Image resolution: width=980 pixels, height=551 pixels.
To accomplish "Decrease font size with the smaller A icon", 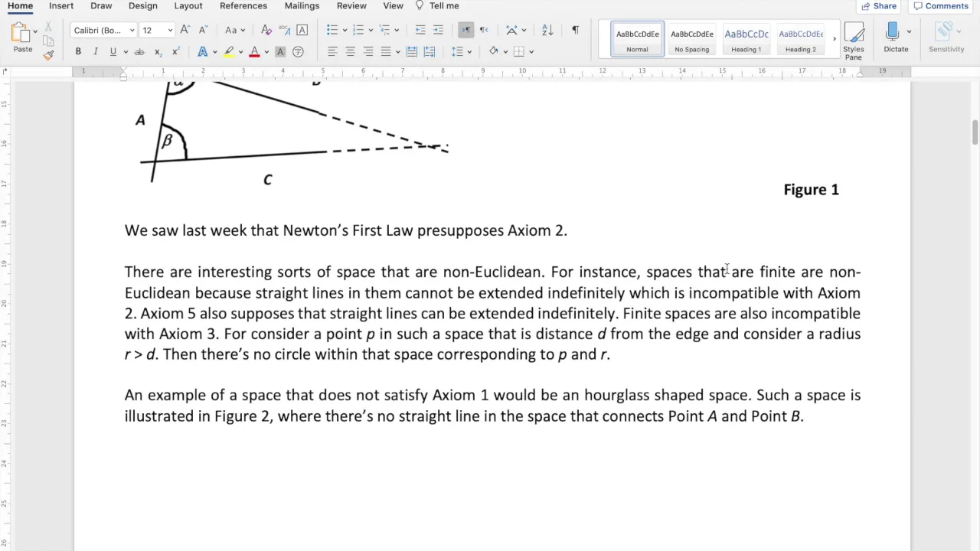I will 203,30.
